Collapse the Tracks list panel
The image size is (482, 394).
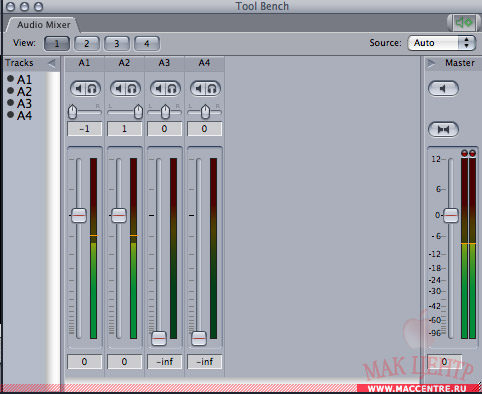pos(52,63)
